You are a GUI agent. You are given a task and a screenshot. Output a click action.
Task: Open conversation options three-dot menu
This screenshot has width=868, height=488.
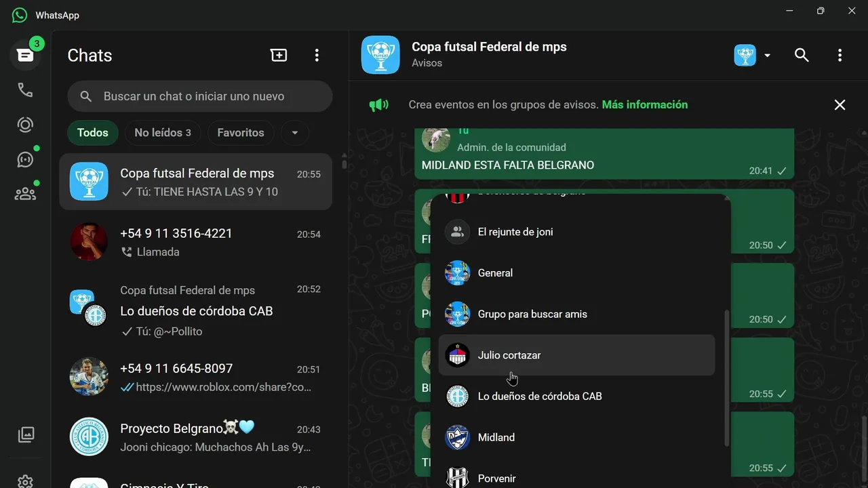pyautogui.click(x=840, y=56)
